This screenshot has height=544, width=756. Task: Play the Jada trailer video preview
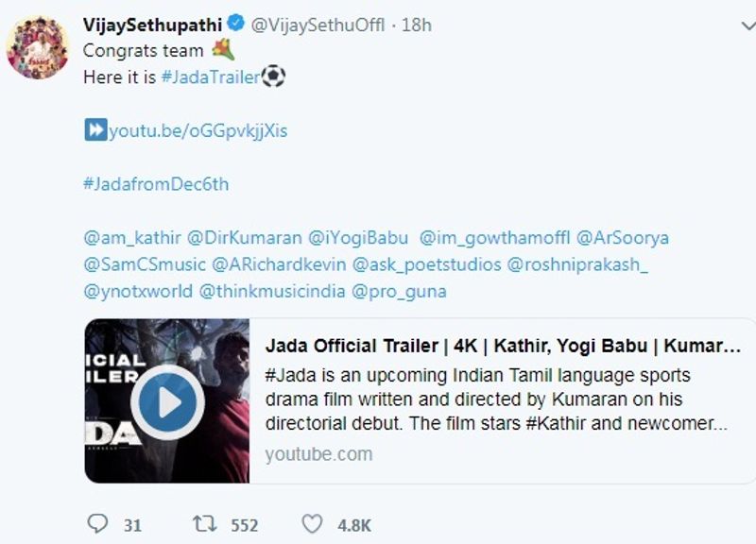(167, 400)
